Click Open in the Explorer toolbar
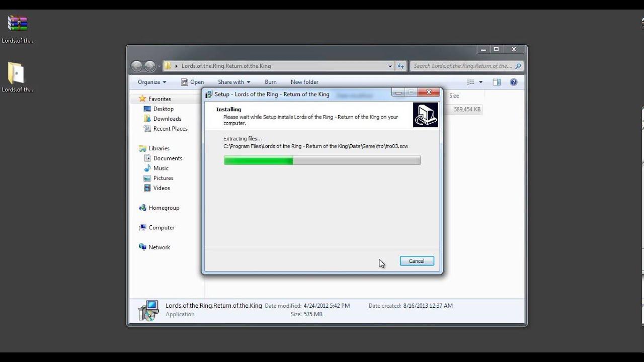This screenshot has height=362, width=644. click(x=193, y=82)
